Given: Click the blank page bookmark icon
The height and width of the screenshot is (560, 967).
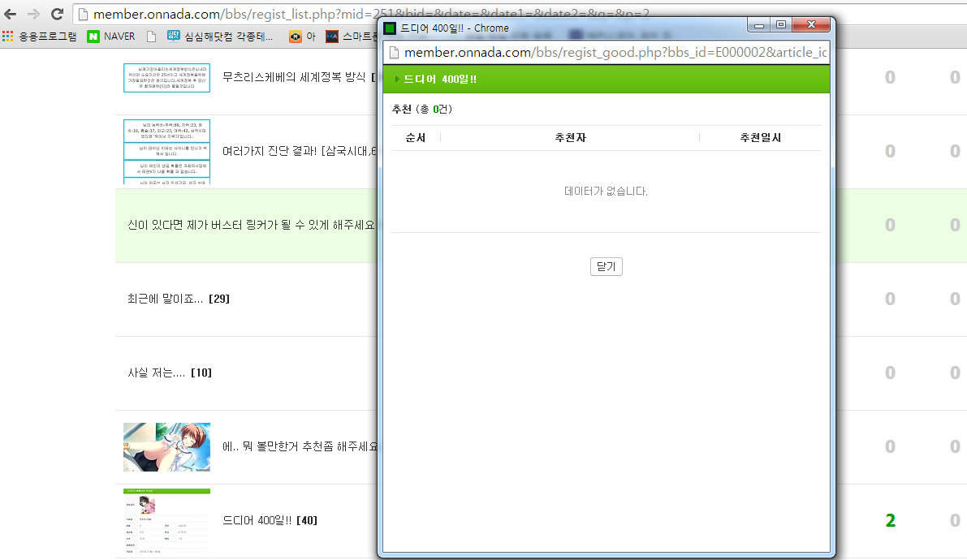Looking at the screenshot, I should (151, 37).
